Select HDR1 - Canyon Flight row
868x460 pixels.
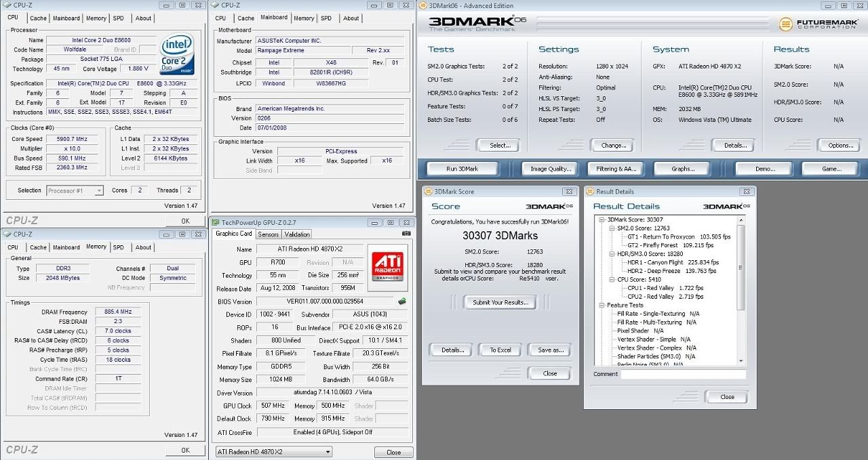pos(673,262)
